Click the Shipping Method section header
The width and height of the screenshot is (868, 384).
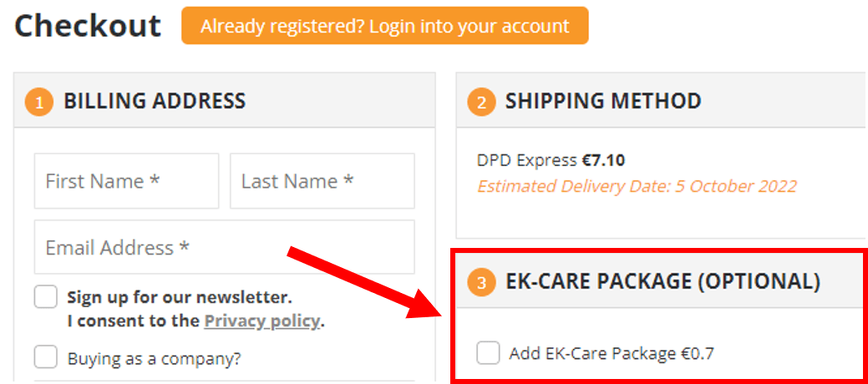pos(662,101)
